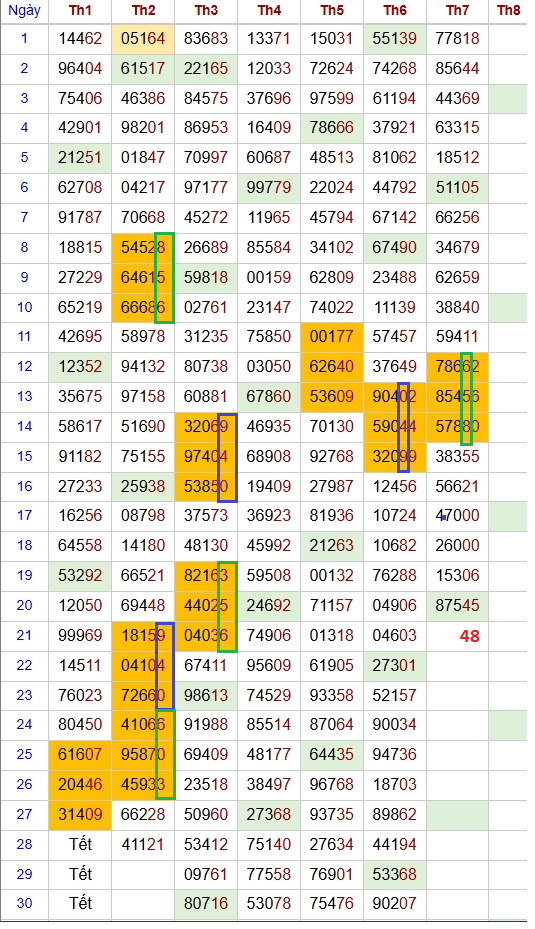535x929 pixels.
Task: Select cell 82163 in Th3 column
Action: [x=206, y=576]
